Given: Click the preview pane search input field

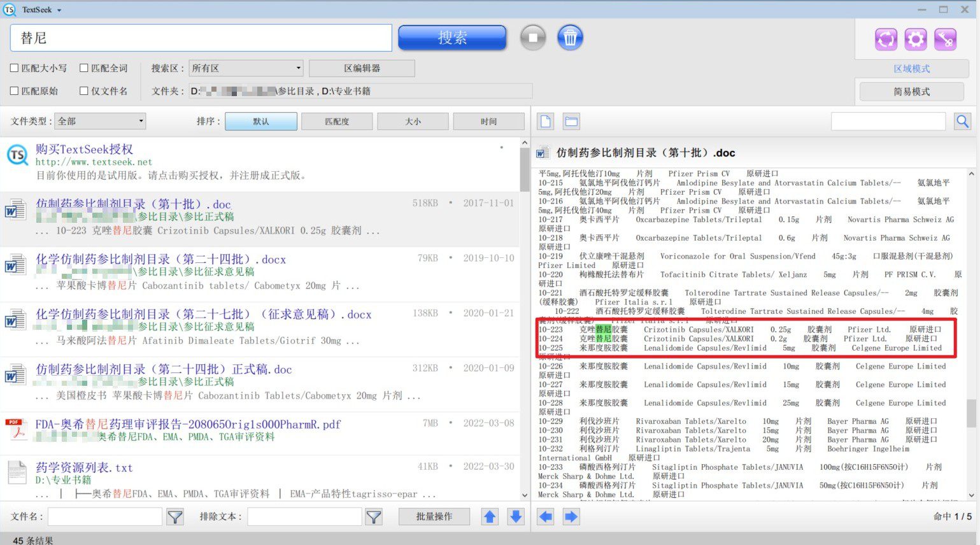Looking at the screenshot, I should [888, 121].
